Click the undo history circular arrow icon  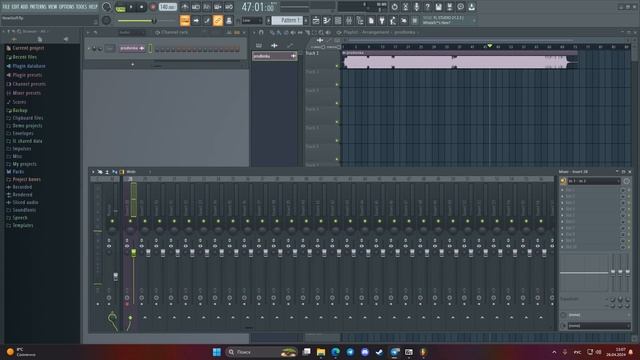tap(394, 7)
